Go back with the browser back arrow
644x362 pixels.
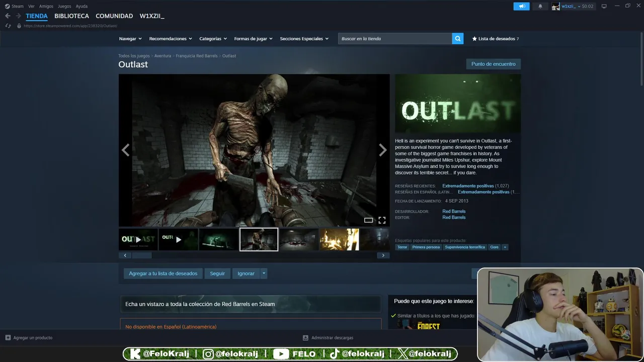pyautogui.click(x=8, y=16)
